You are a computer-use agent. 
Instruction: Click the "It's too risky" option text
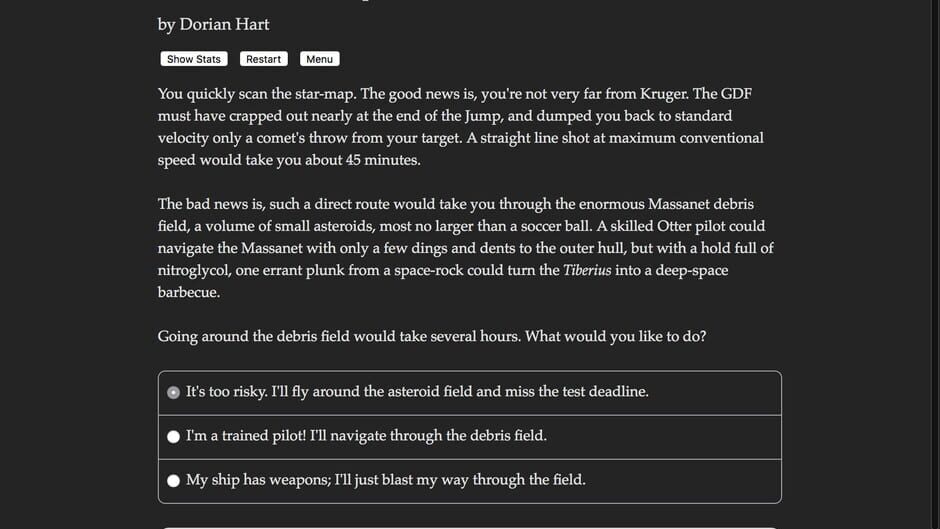click(x=417, y=392)
